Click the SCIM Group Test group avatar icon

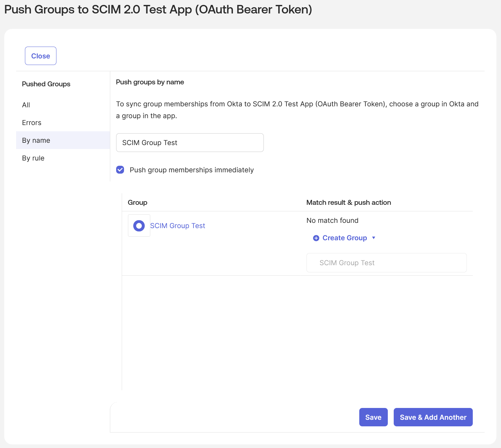(139, 225)
